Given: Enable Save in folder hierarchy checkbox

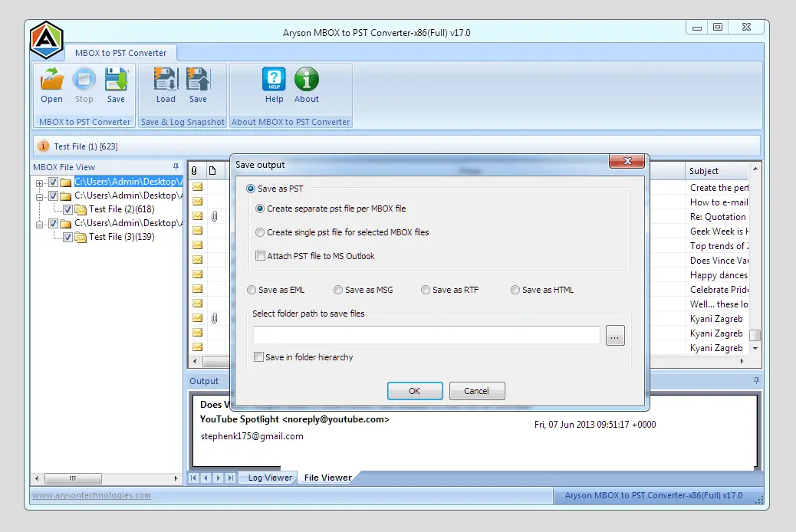Looking at the screenshot, I should [x=258, y=357].
